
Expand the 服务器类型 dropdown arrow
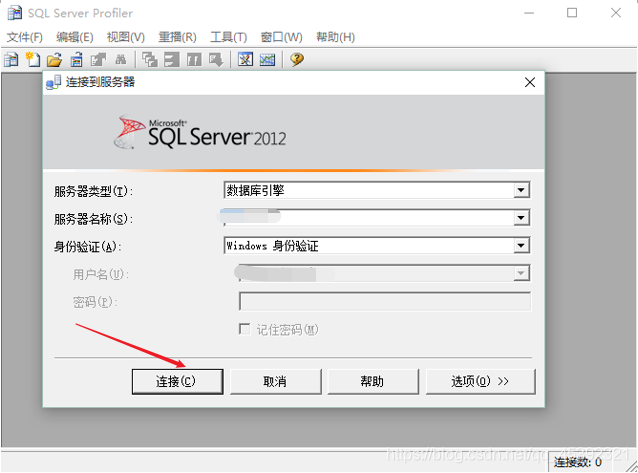pyautogui.click(x=521, y=190)
